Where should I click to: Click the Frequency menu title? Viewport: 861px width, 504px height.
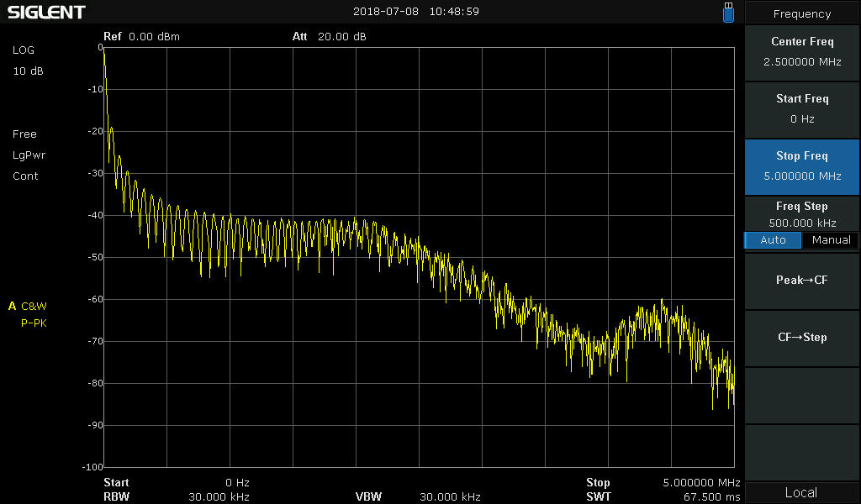(802, 13)
